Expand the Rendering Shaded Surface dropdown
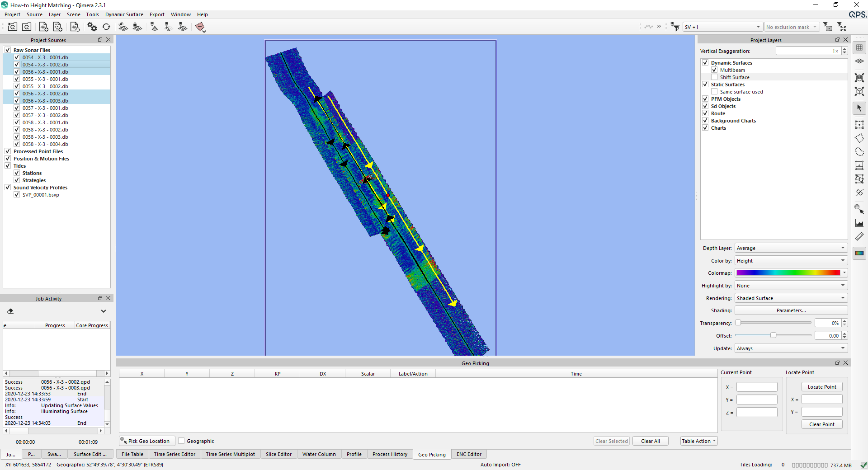This screenshot has height=470, width=868. (x=791, y=298)
